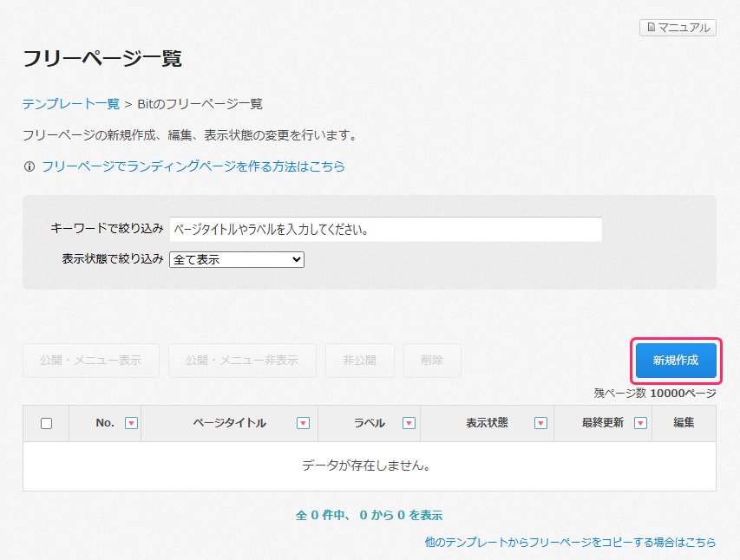Open the landing page creation guide link

(x=193, y=166)
